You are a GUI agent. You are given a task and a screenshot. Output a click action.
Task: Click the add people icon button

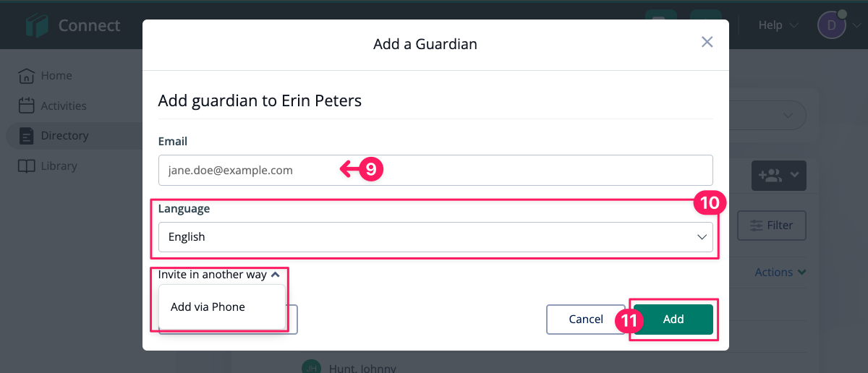tap(779, 176)
